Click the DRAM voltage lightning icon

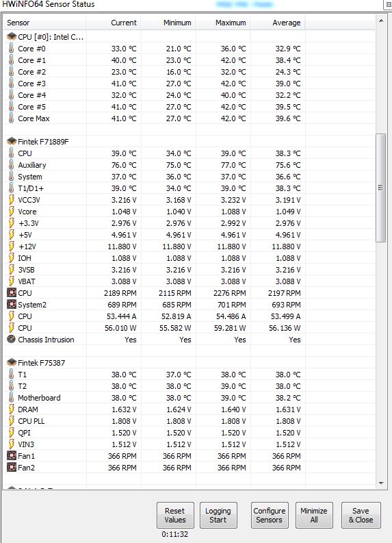tap(12, 409)
